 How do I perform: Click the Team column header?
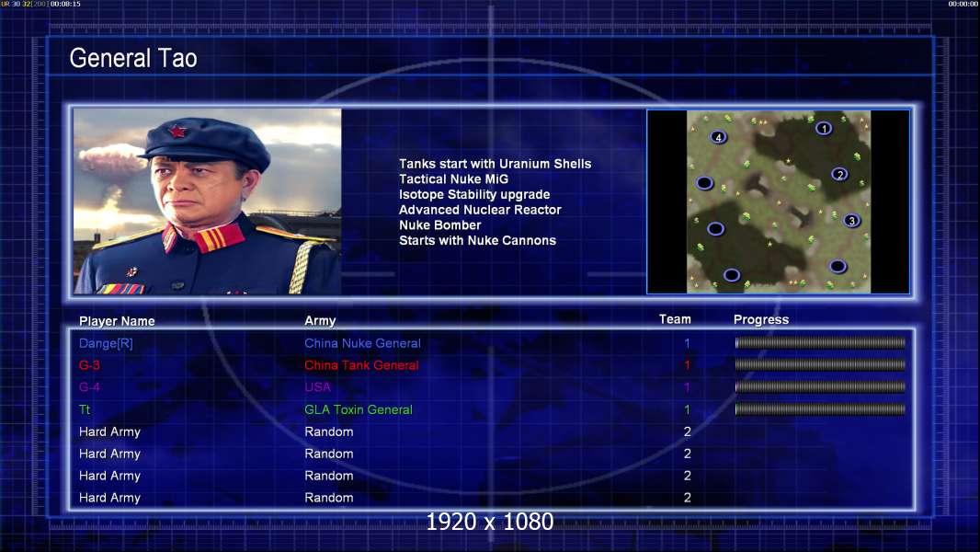point(675,319)
